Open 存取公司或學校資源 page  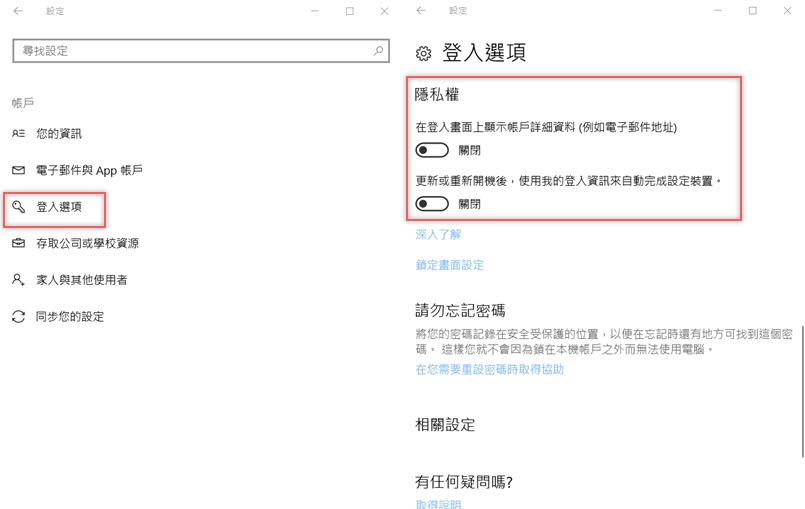pyautogui.click(x=87, y=243)
